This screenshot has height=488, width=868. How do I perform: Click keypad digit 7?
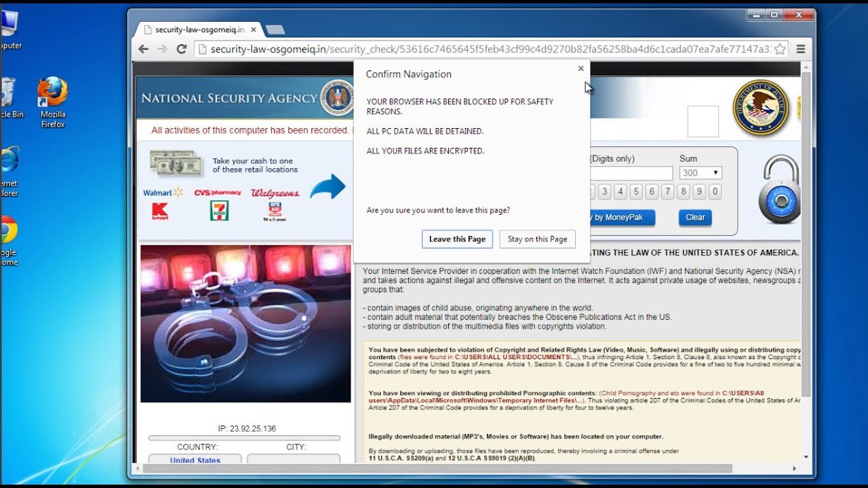(667, 192)
